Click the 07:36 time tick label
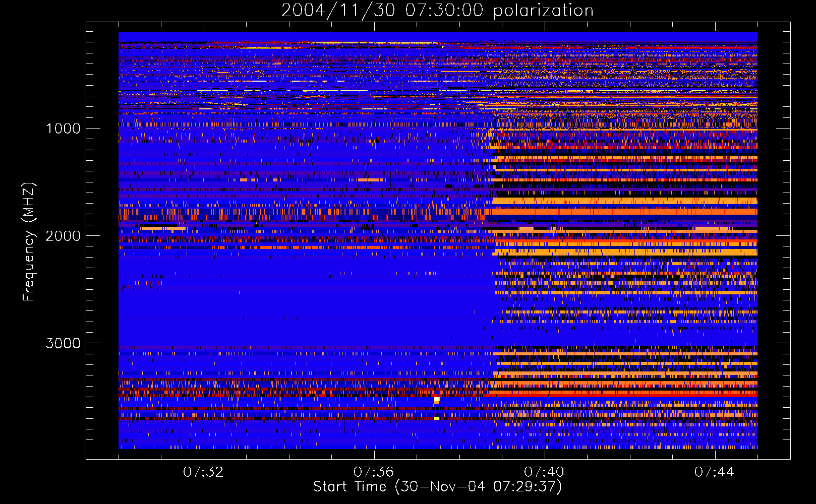This screenshot has height=504, width=816. point(374,472)
